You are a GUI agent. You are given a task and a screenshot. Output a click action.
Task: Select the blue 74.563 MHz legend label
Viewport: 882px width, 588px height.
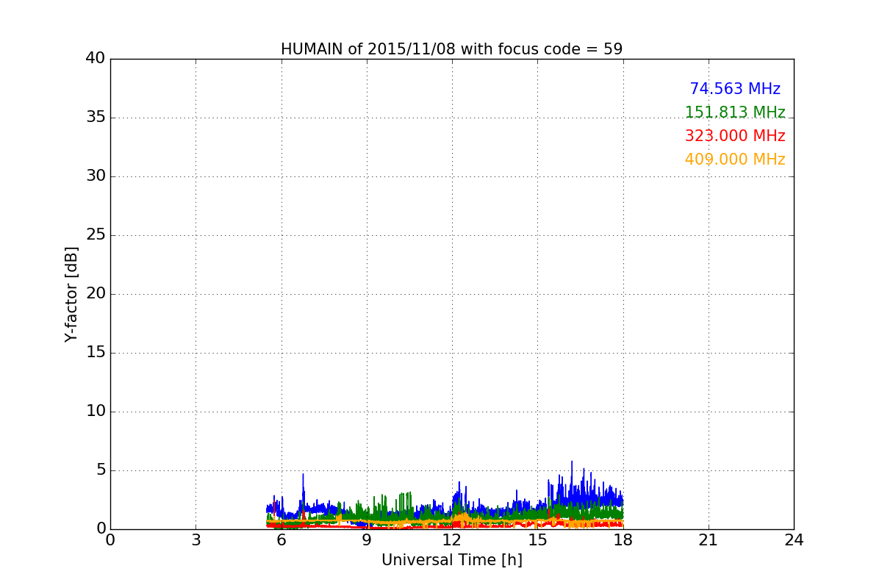(x=735, y=89)
